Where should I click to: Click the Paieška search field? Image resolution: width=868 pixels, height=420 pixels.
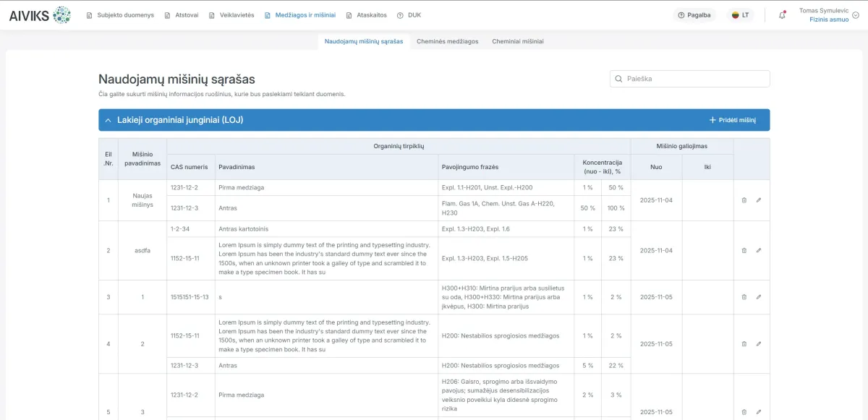[689, 79]
